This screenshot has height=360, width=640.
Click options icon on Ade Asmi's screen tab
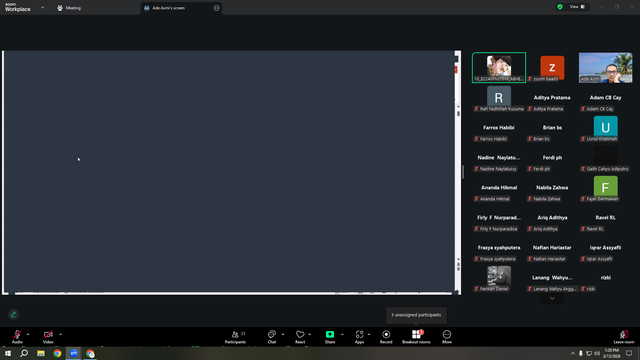coord(216,8)
